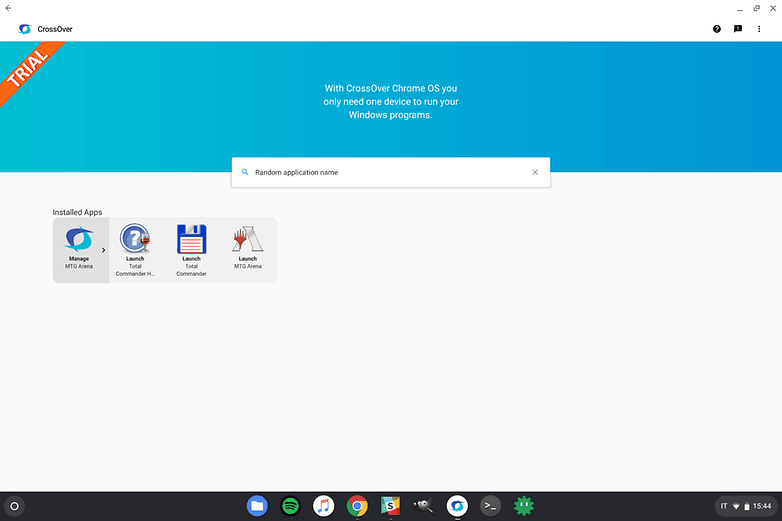Open Manage MTG Arena tile
Viewport: 782px width, 521px height.
click(x=78, y=249)
